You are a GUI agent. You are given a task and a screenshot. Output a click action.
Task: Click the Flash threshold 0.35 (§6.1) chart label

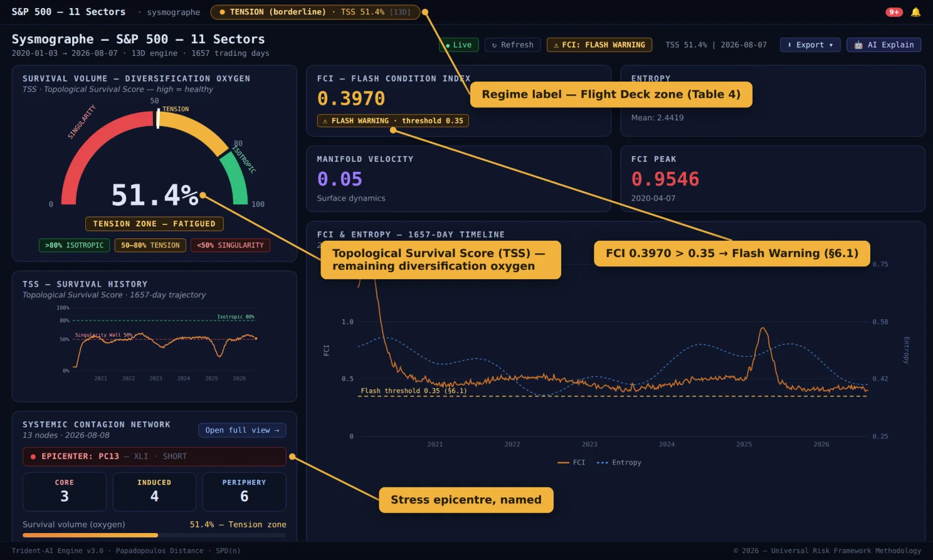point(414,391)
